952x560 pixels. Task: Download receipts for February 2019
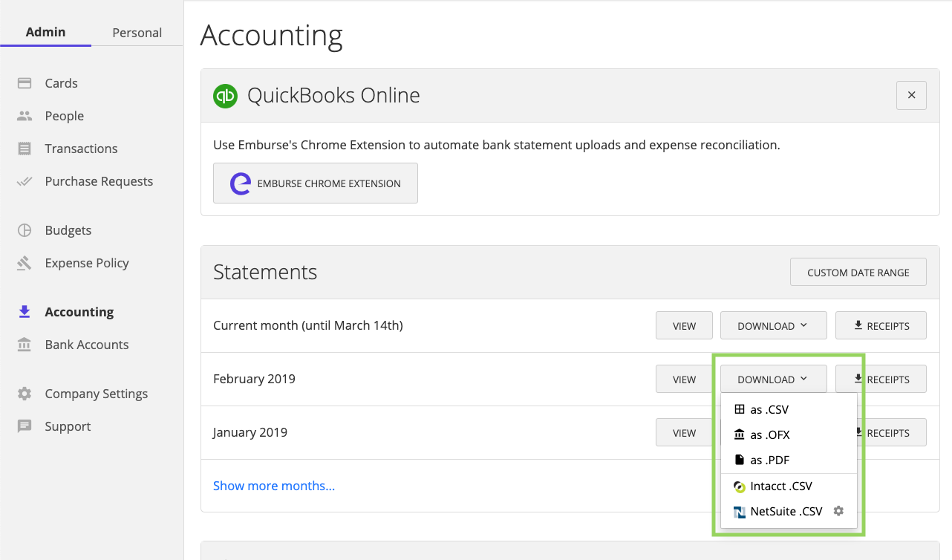(x=881, y=379)
